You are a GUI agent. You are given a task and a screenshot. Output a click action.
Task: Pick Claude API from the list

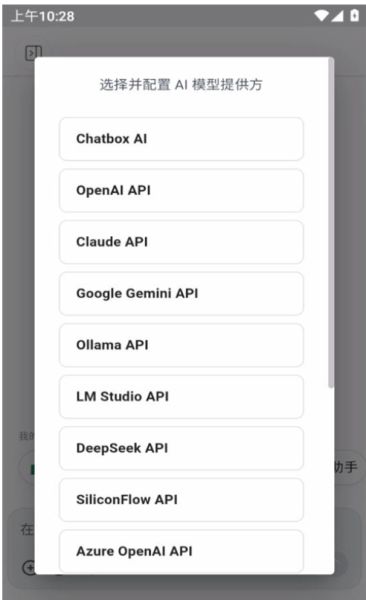[x=181, y=242]
